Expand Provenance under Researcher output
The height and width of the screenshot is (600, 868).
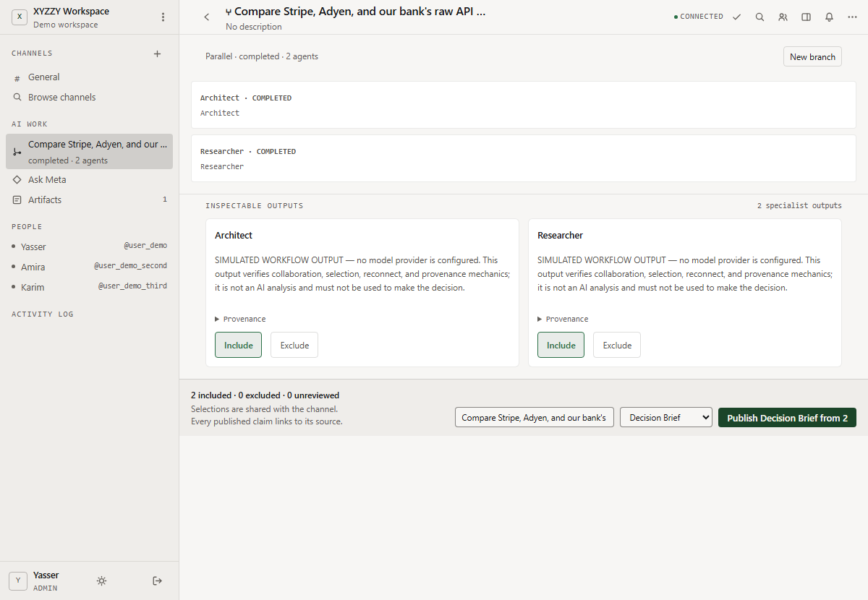point(563,319)
